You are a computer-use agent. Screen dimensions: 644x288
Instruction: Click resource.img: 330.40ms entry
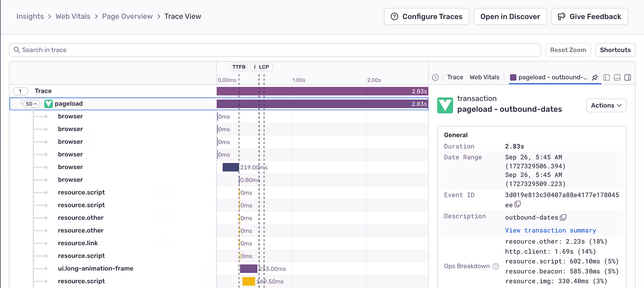tap(556, 281)
